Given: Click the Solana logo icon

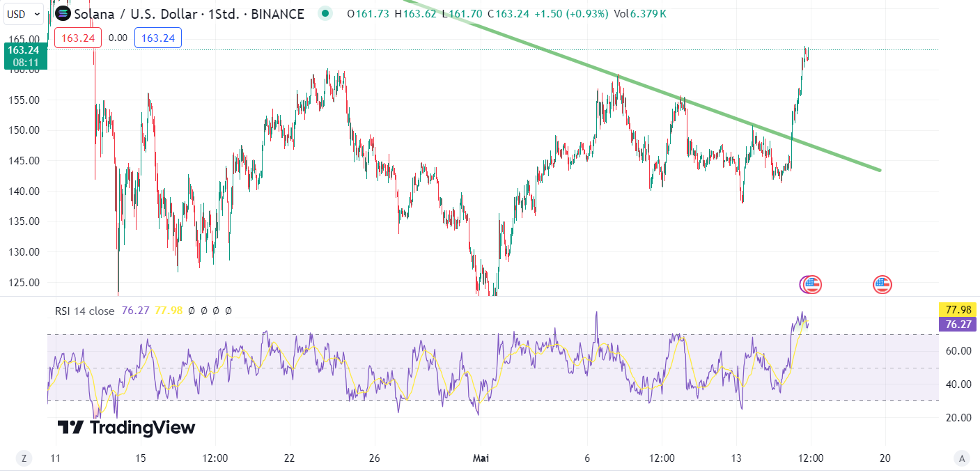Looking at the screenshot, I should pos(63,14).
